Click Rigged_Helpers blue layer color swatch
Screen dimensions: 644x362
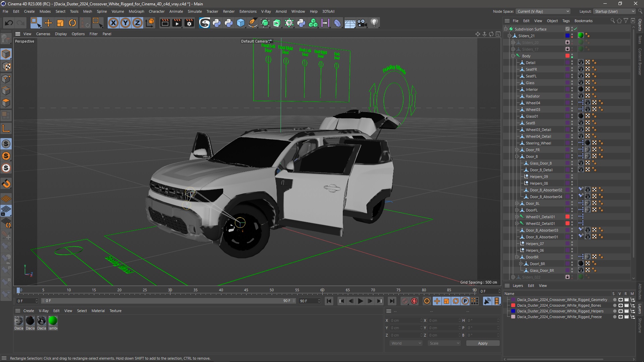[x=513, y=311]
